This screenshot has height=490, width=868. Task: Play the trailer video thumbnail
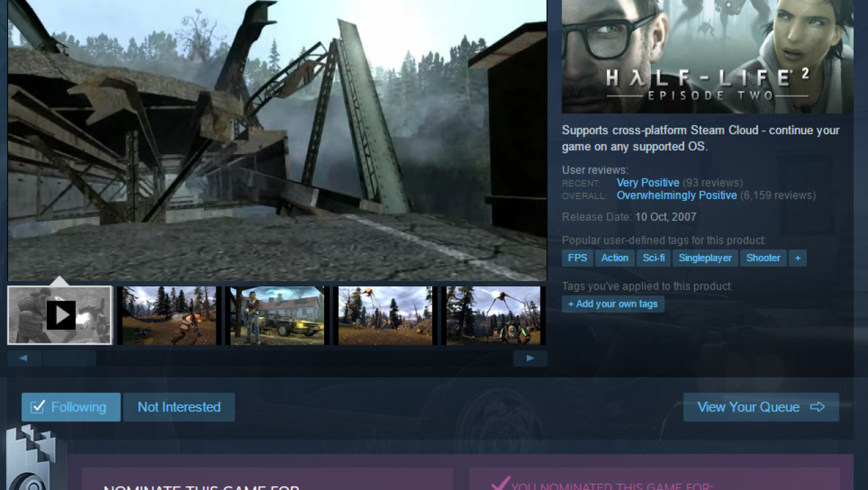pyautogui.click(x=60, y=315)
